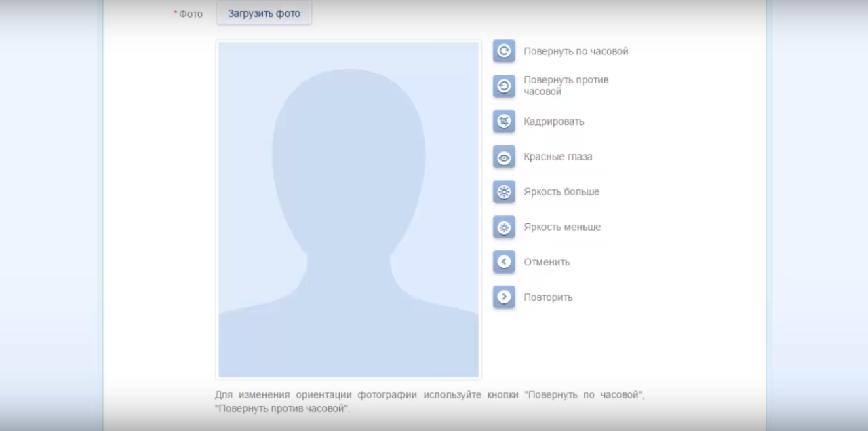Image resolution: width=868 pixels, height=431 pixels.
Task: Click the rotate clockwise icon
Action: [504, 51]
